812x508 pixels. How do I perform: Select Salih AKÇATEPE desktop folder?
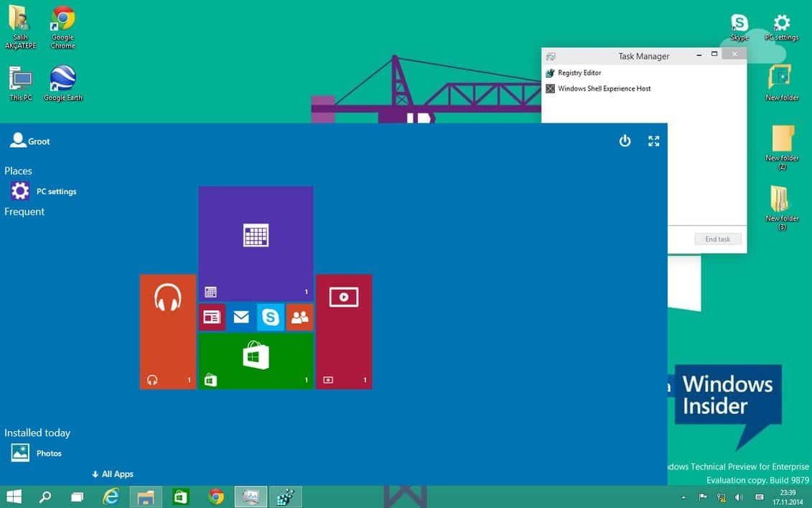[x=21, y=27]
